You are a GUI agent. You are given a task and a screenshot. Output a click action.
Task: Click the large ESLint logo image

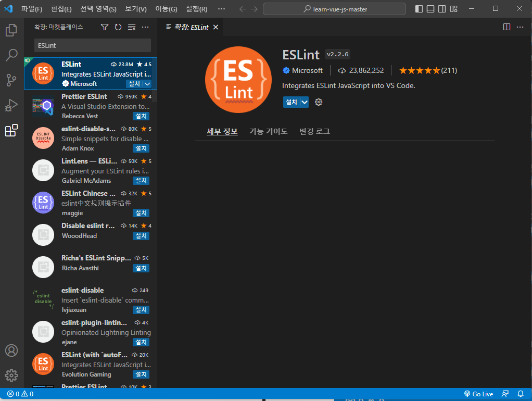click(x=238, y=80)
